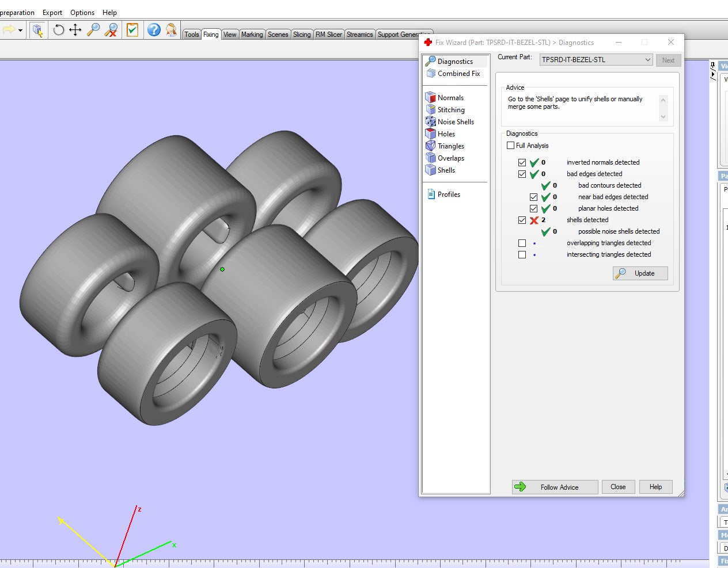Select the move/pan crosshair tool

pos(75,30)
